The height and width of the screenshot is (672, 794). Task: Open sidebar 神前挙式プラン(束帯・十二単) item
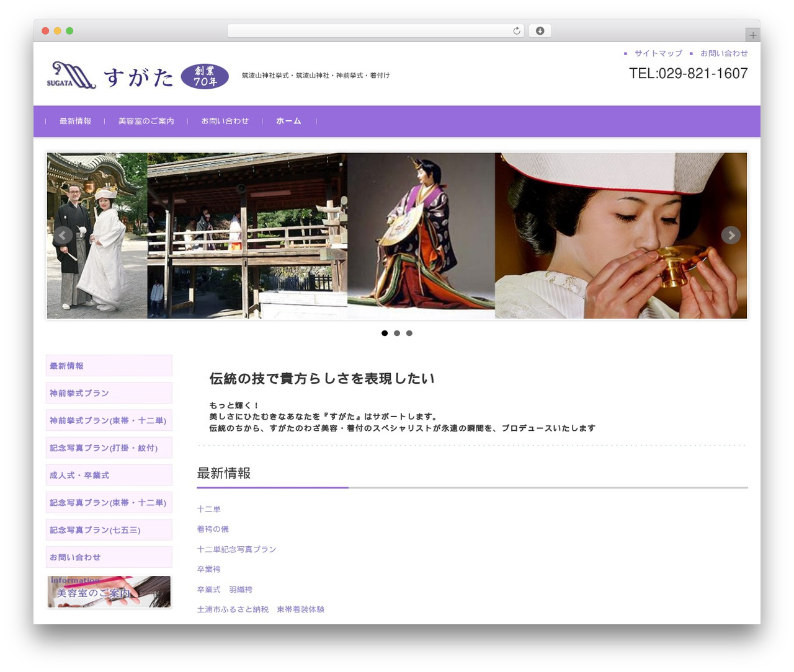[109, 420]
